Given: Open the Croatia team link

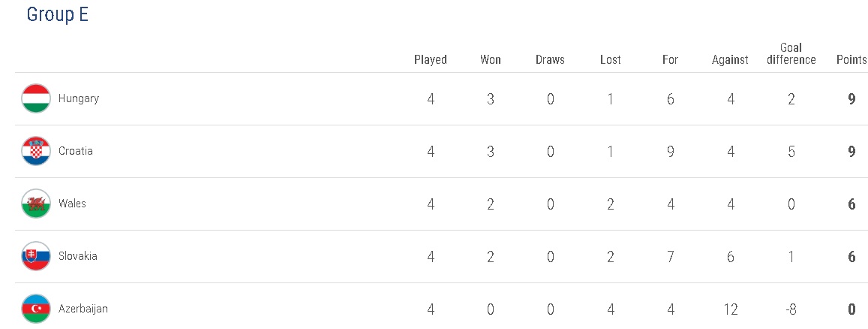Looking at the screenshot, I should click(76, 151).
